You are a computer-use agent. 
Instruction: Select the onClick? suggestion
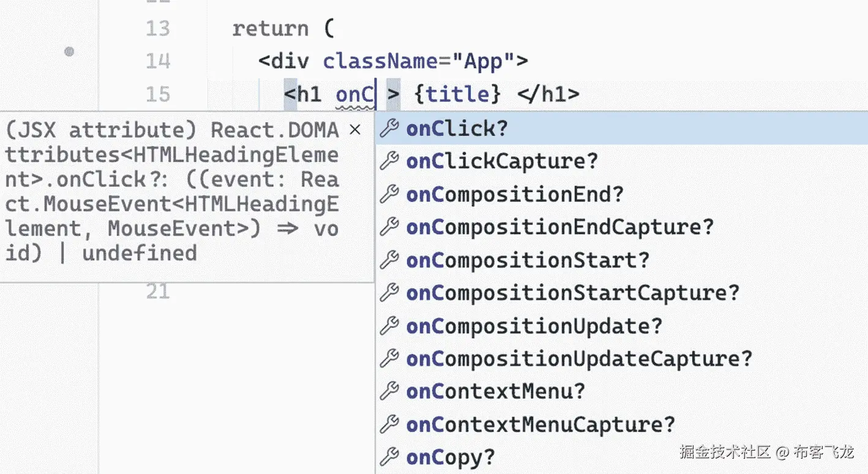click(621, 128)
